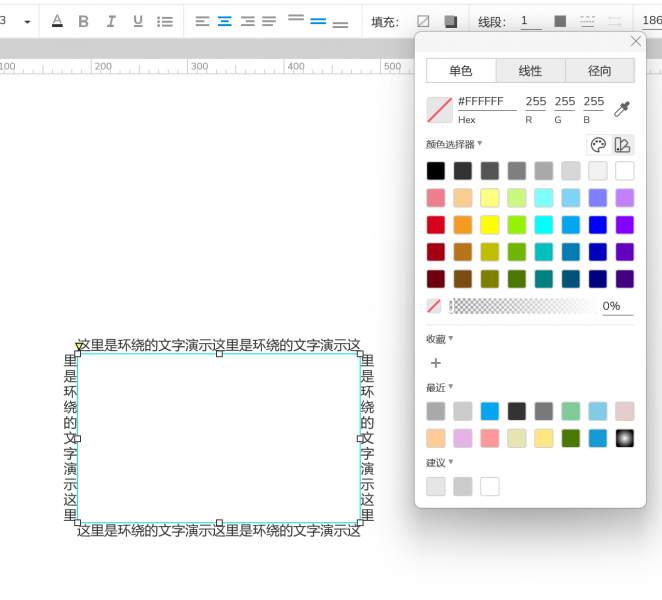Pick the recent light green swatch
The height and width of the screenshot is (600, 662).
point(570,411)
